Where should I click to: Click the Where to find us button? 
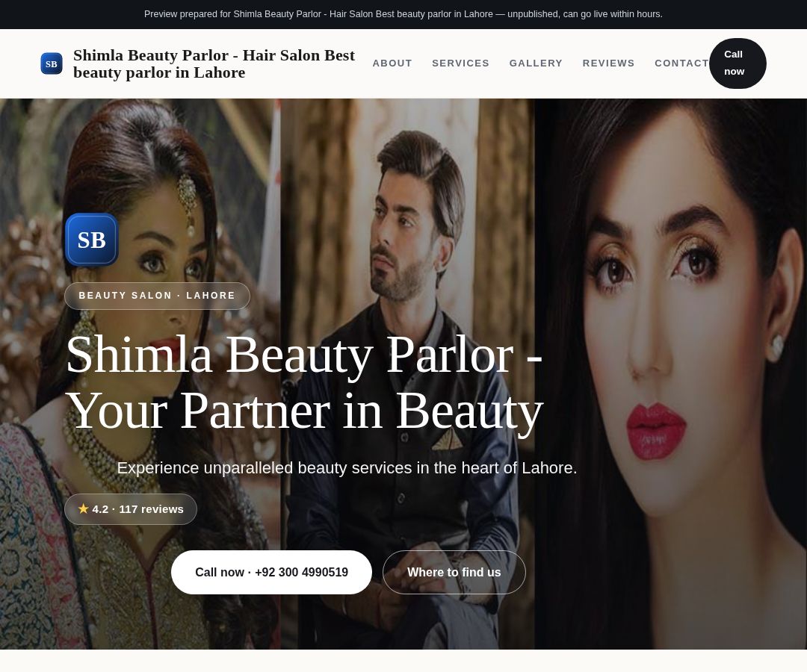pyautogui.click(x=454, y=572)
